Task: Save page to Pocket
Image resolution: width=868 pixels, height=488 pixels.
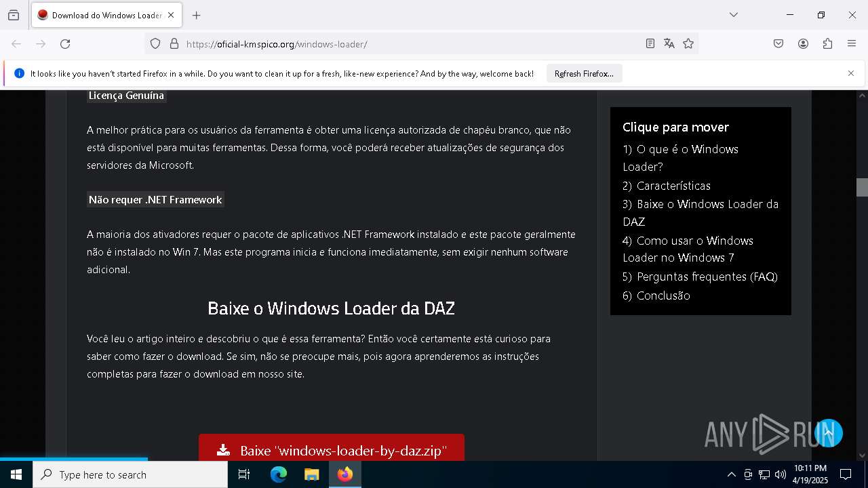Action: [778, 44]
